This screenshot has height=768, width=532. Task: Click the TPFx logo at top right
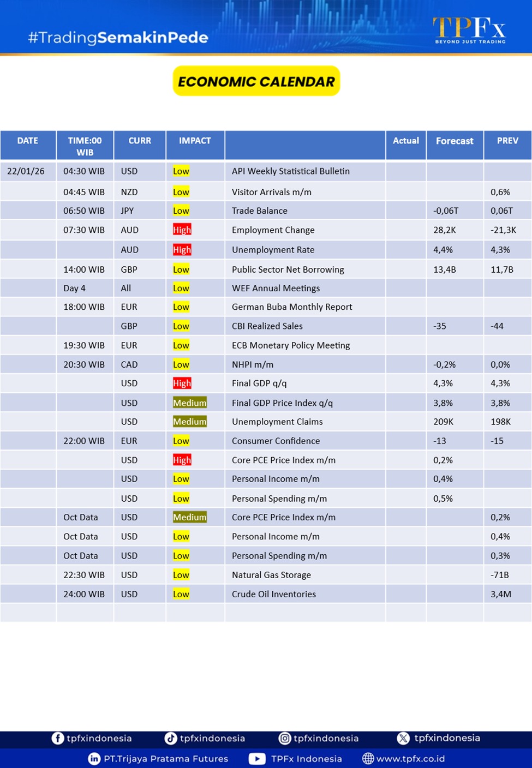(x=469, y=29)
